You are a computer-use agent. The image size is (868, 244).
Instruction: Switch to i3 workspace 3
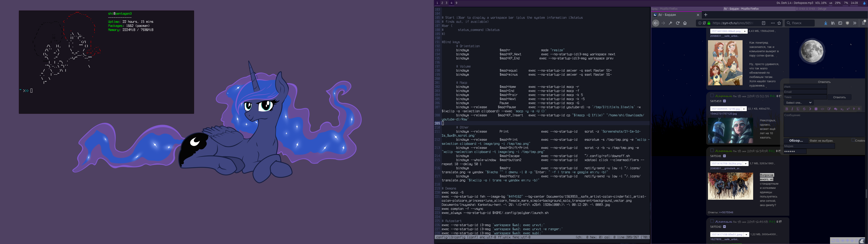click(447, 3)
